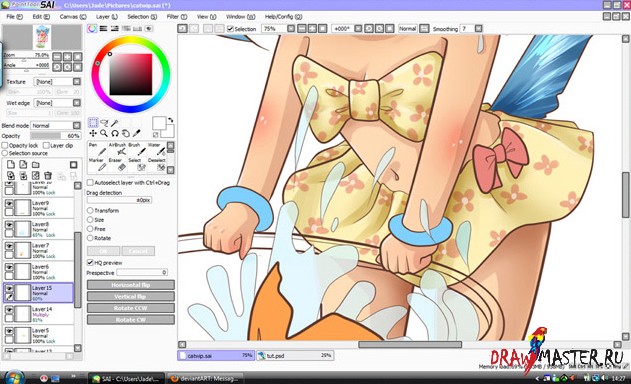
Task: Open the Texture dropdown
Action: tap(76, 81)
